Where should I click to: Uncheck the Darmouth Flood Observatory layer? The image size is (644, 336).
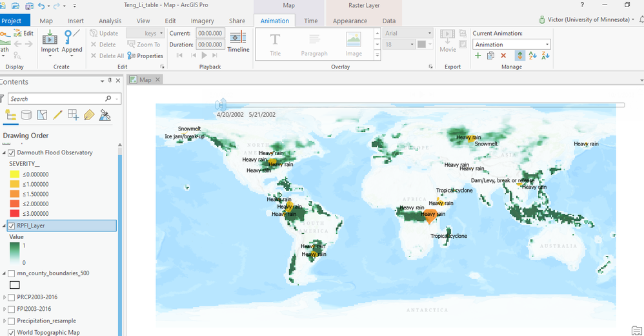click(x=12, y=152)
